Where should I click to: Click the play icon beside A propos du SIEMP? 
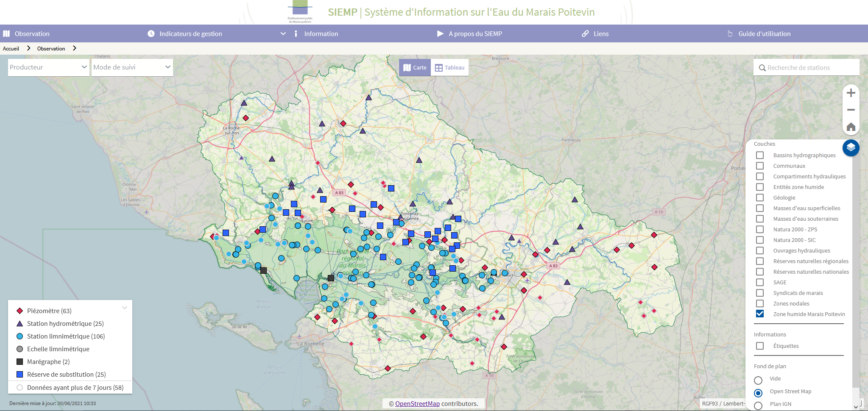click(440, 33)
